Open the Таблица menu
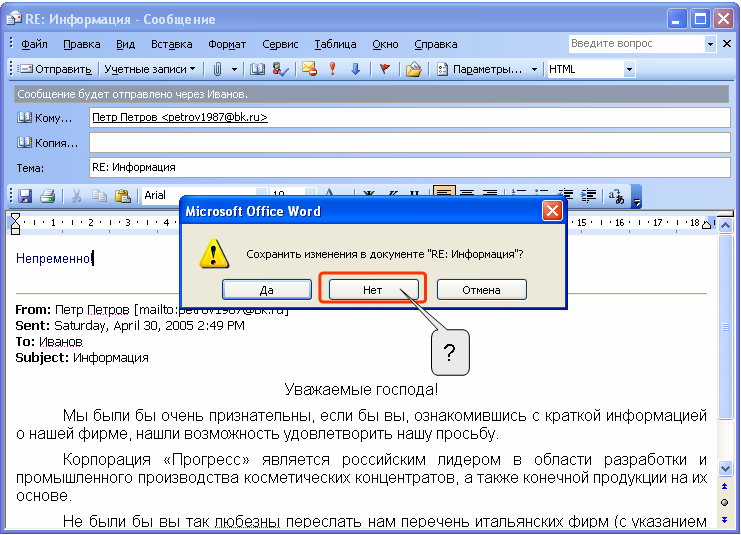The image size is (741, 535). [336, 44]
